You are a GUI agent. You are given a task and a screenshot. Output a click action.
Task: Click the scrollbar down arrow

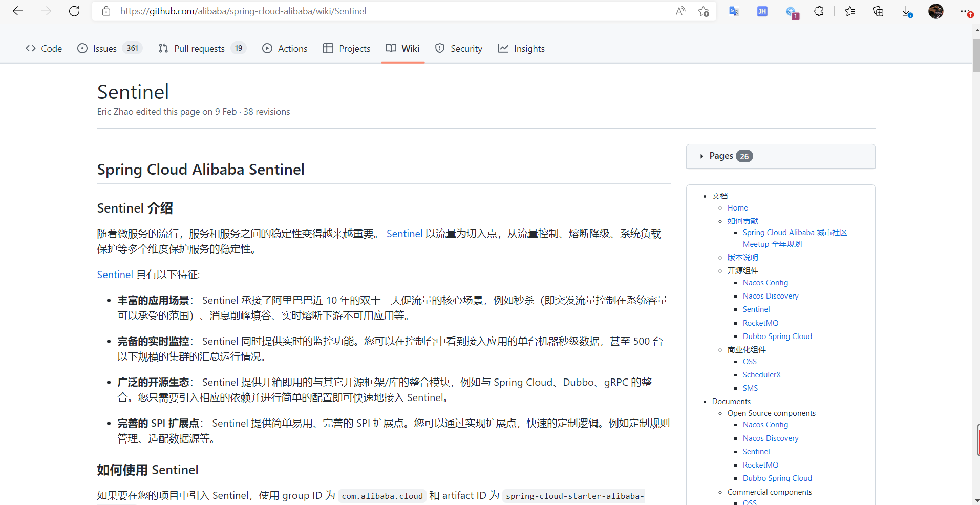click(976, 500)
